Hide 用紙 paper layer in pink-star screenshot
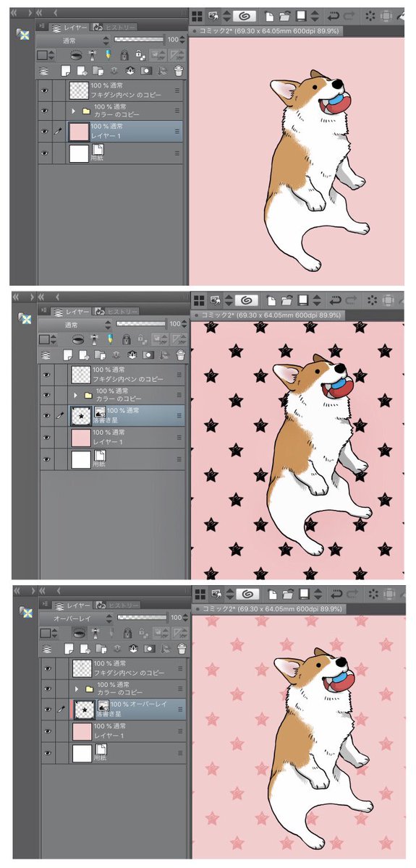The width and height of the screenshot is (416, 868). coord(47,753)
